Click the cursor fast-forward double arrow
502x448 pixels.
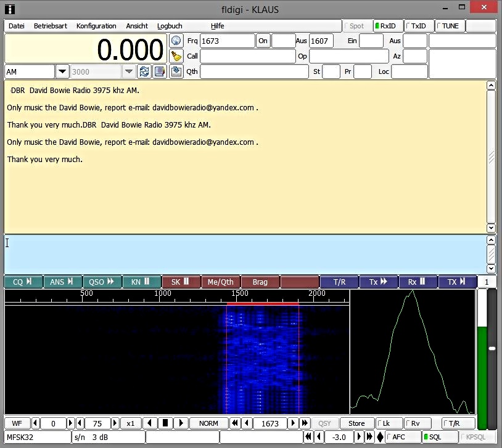(305, 423)
